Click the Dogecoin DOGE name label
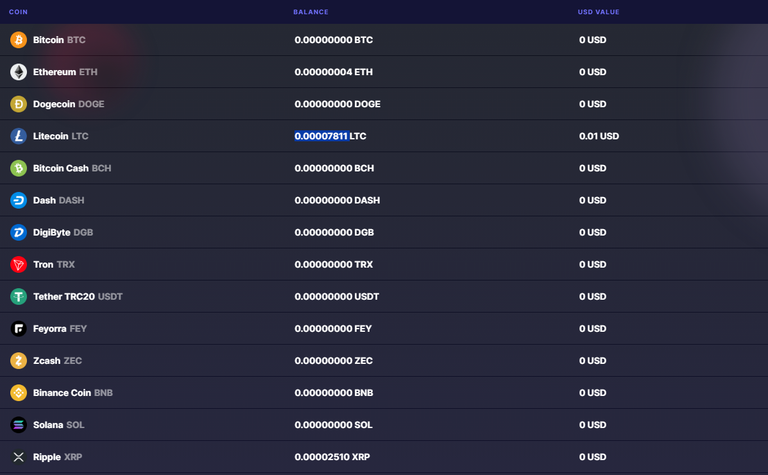 [69, 104]
